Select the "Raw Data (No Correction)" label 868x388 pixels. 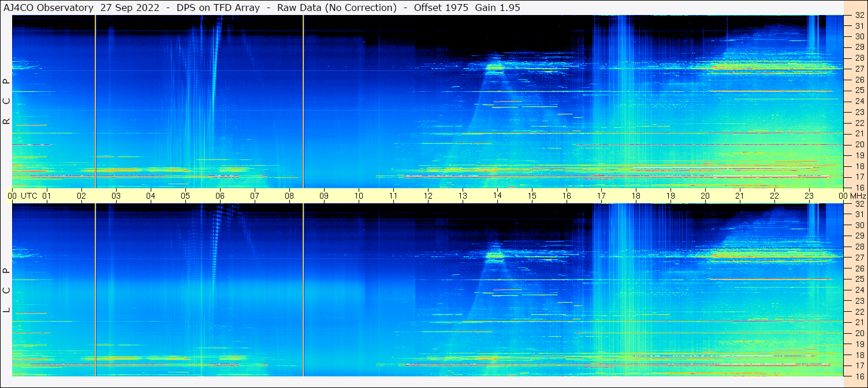click(x=337, y=8)
